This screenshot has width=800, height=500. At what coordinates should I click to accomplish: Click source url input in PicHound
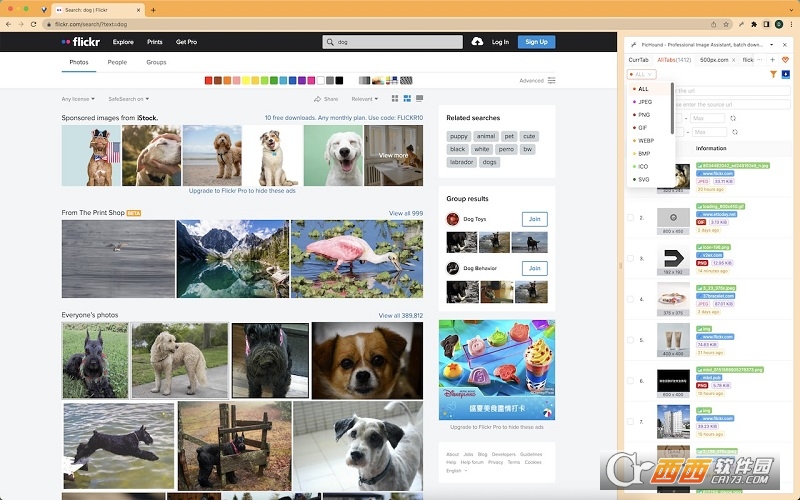click(x=732, y=104)
